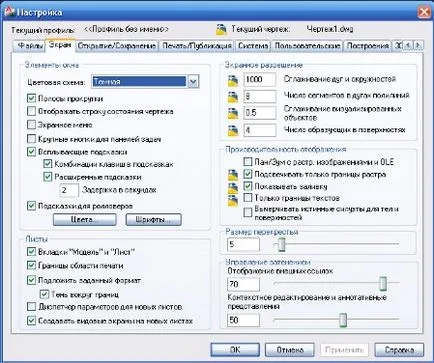Click the drawing icon beside Показывать заливку

[233, 187]
